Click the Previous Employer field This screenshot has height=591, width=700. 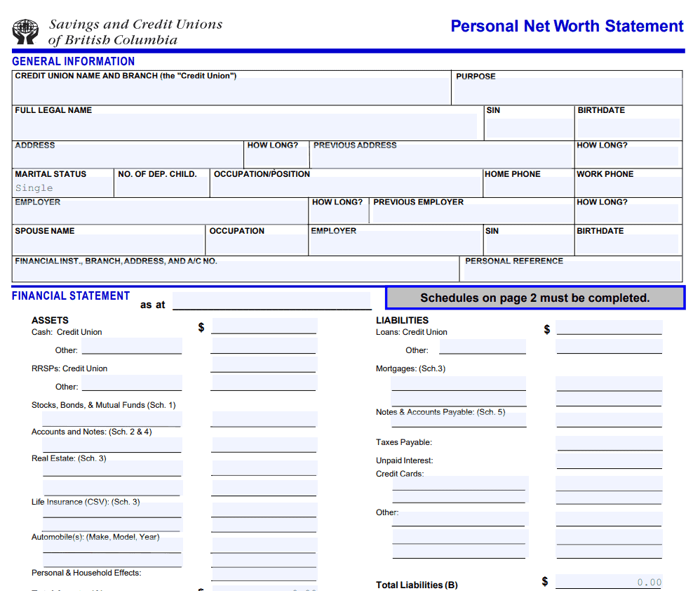click(473, 214)
